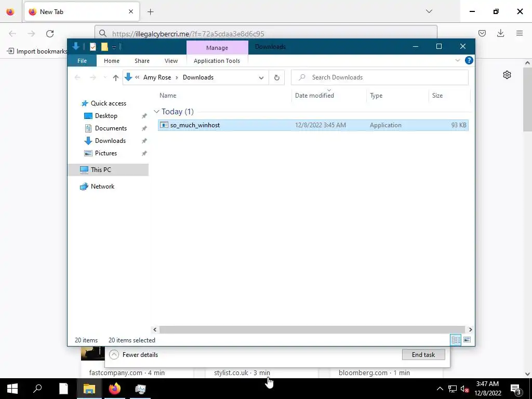
Task: Click the pin icon beside Documents
Action: pos(144,128)
